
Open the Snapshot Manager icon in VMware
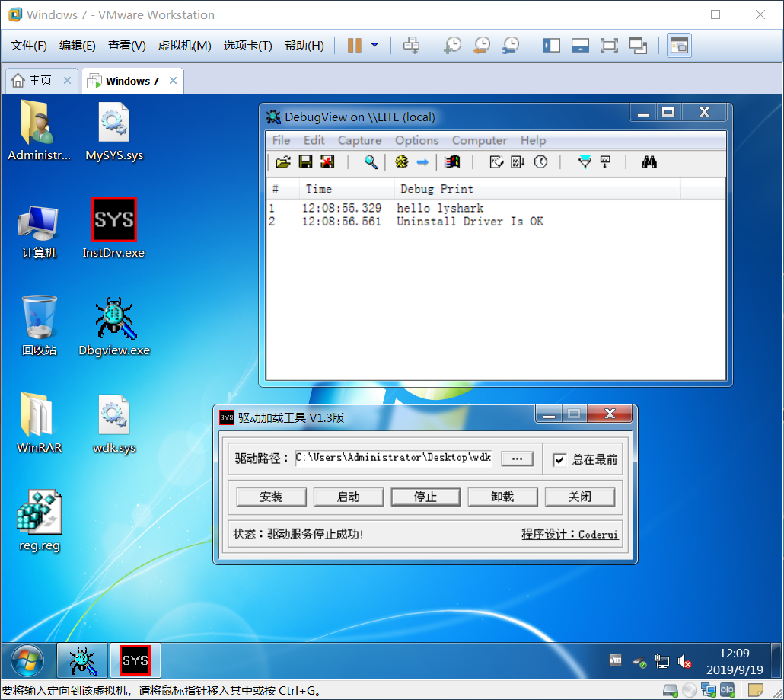511,46
